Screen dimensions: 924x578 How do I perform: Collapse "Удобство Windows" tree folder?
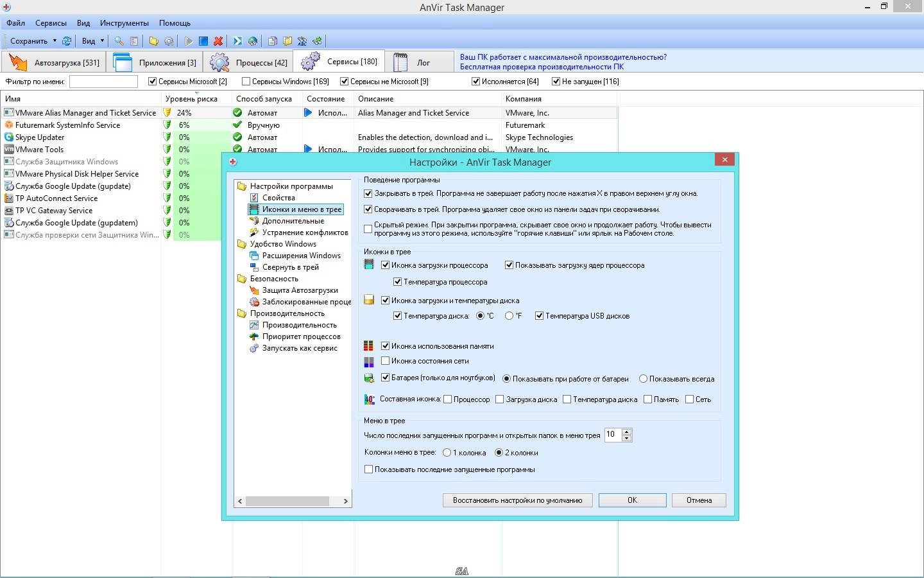[x=242, y=244]
